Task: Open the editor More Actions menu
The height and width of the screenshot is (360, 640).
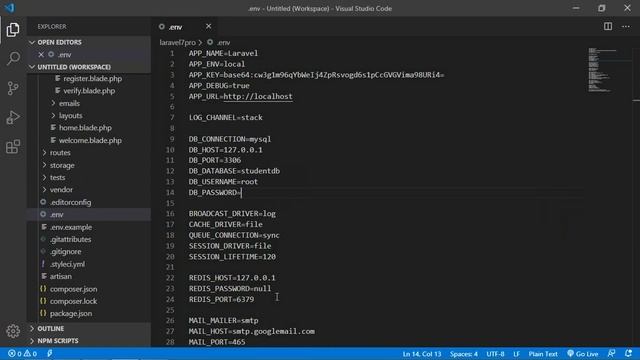Action: 626,27
